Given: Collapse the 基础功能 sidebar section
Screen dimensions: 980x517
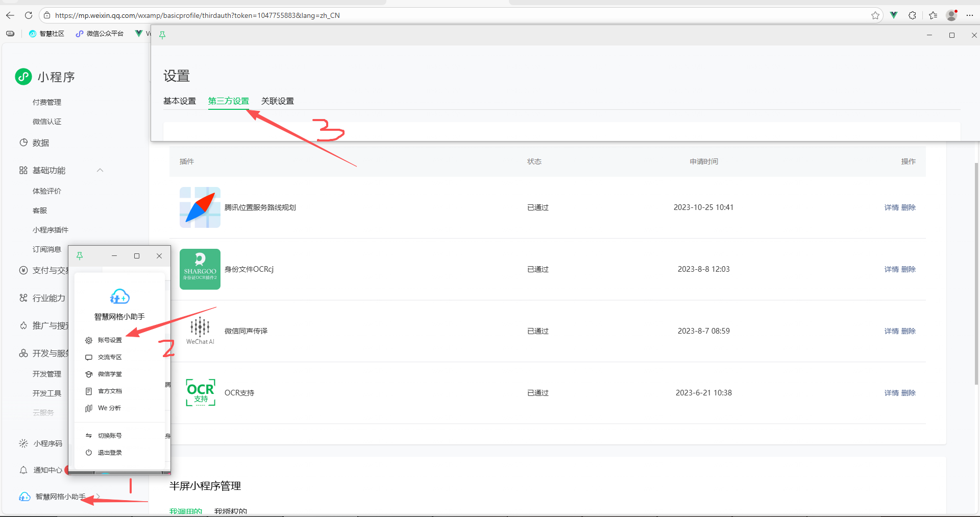Looking at the screenshot, I should [100, 170].
